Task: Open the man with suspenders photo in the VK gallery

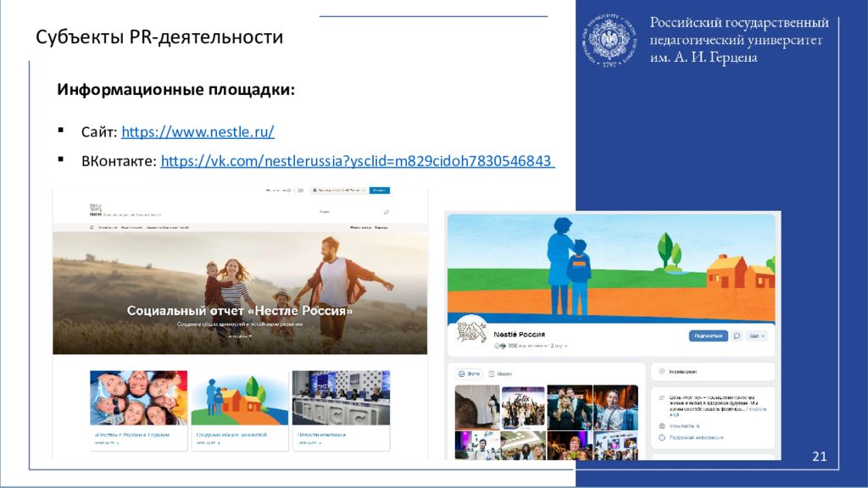Action: [615, 408]
